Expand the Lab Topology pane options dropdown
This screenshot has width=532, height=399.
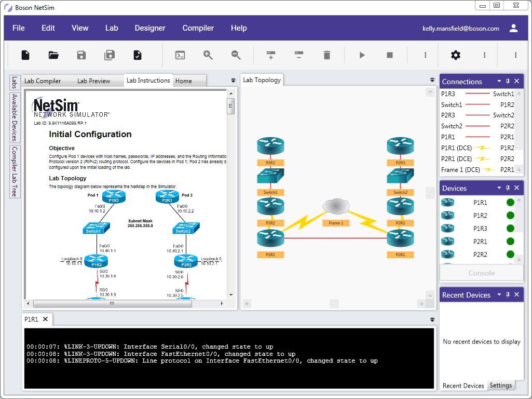pos(432,80)
